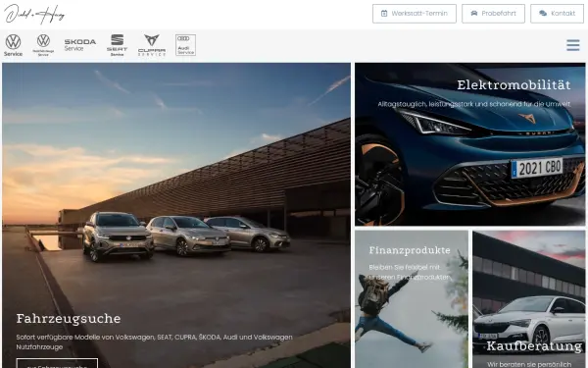The height and width of the screenshot is (368, 588).
Task: Open the SEAT Service logo
Action: [x=117, y=45]
